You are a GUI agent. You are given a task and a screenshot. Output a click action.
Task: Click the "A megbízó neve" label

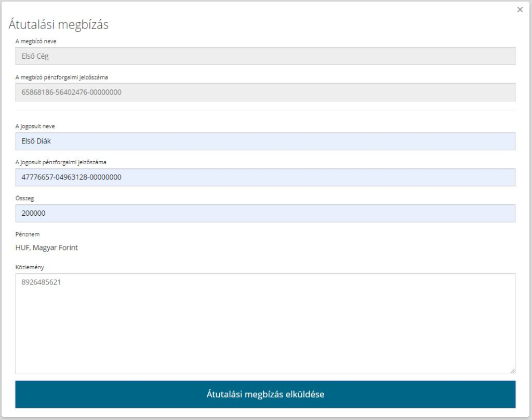(x=36, y=41)
